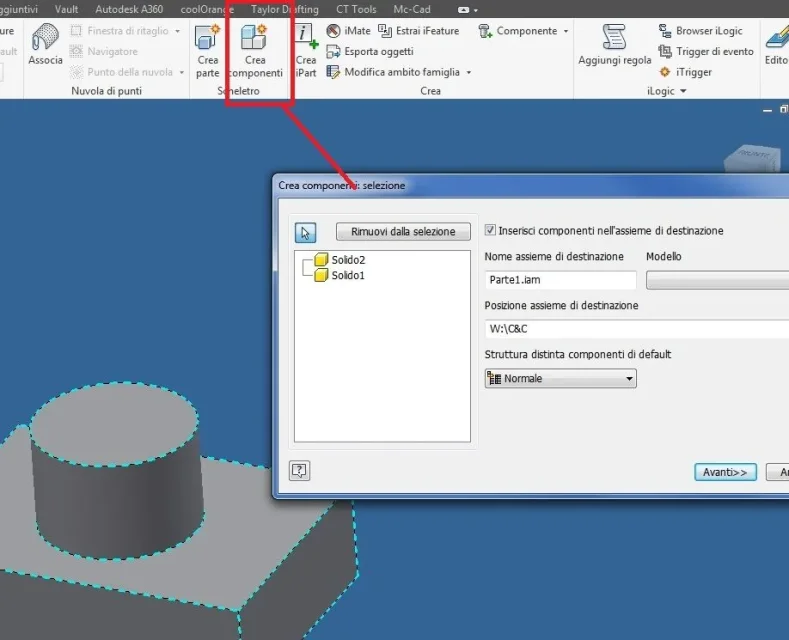Open the dialog help icon
Viewport: 789px width, 640px height.
coord(299,471)
